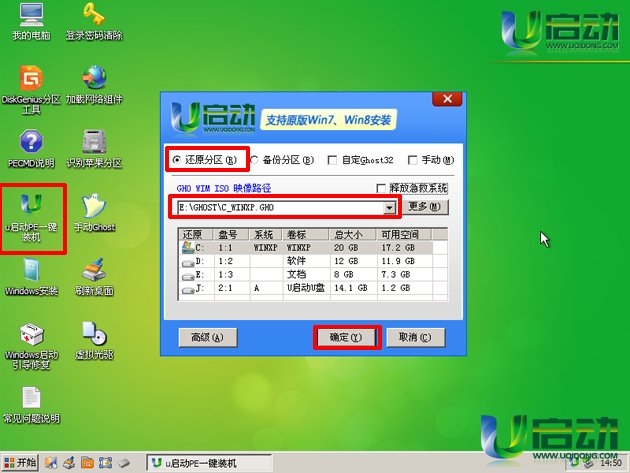Open My Computer desktop icon

pos(31,21)
